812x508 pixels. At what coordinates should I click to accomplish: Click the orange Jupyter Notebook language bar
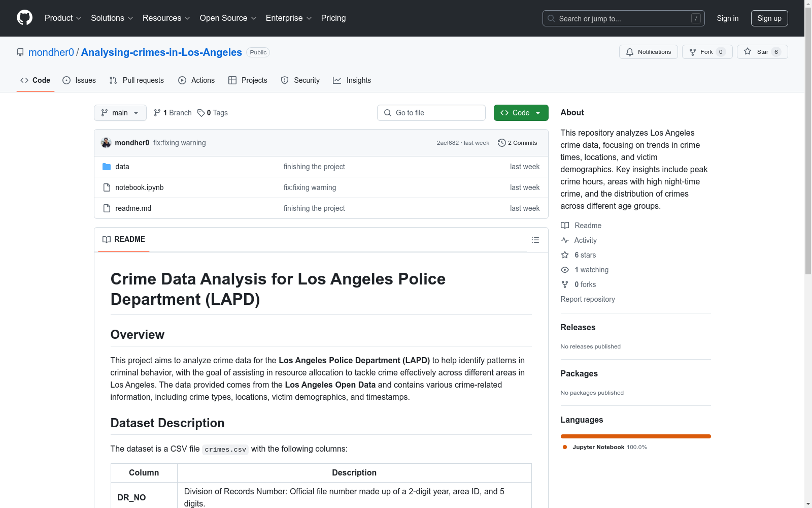pyautogui.click(x=635, y=436)
